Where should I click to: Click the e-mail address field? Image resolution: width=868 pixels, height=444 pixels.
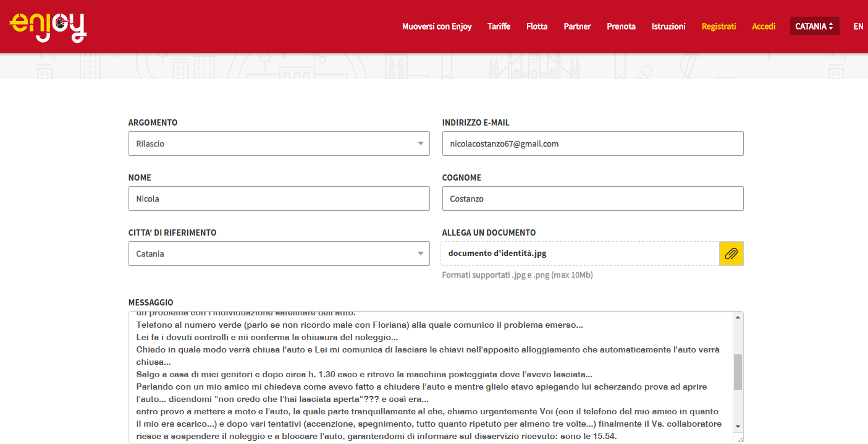click(x=592, y=143)
